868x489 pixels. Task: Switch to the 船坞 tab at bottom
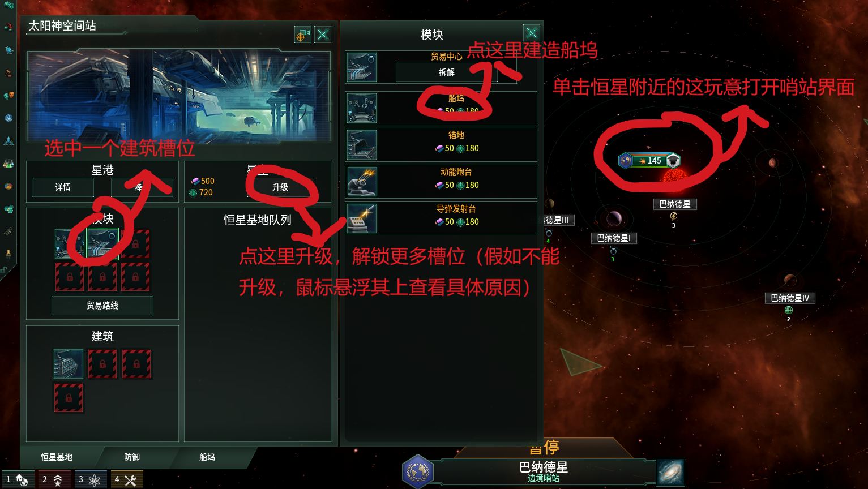(207, 457)
